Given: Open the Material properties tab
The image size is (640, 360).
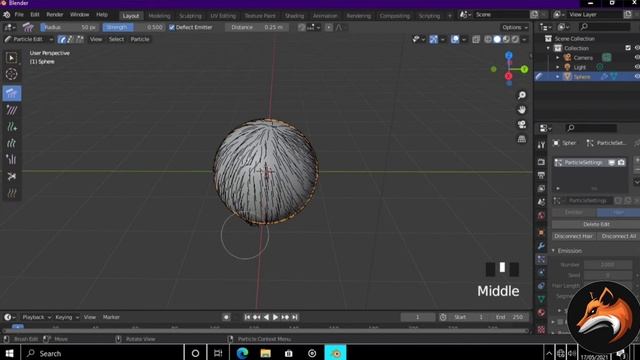Looking at the screenshot, I should coord(541,313).
